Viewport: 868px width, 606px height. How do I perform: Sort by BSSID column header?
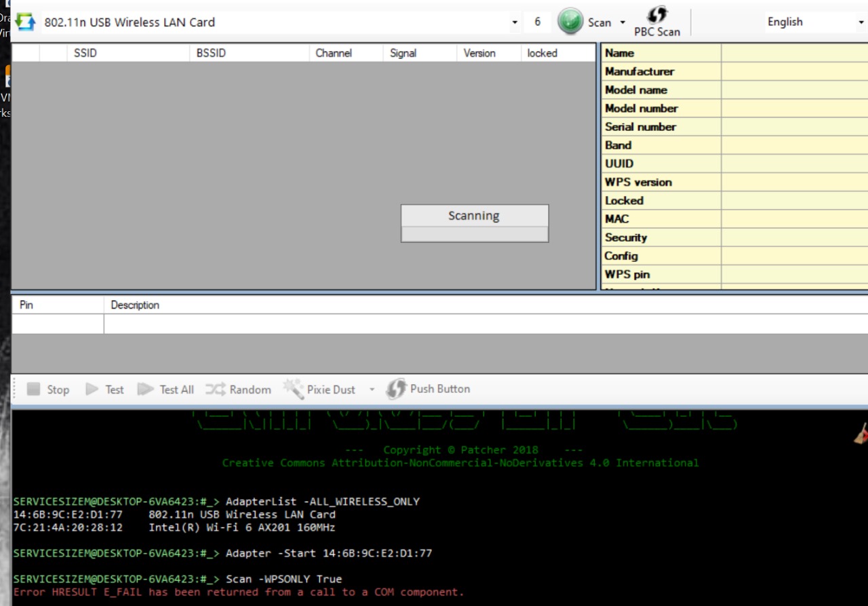[249, 53]
